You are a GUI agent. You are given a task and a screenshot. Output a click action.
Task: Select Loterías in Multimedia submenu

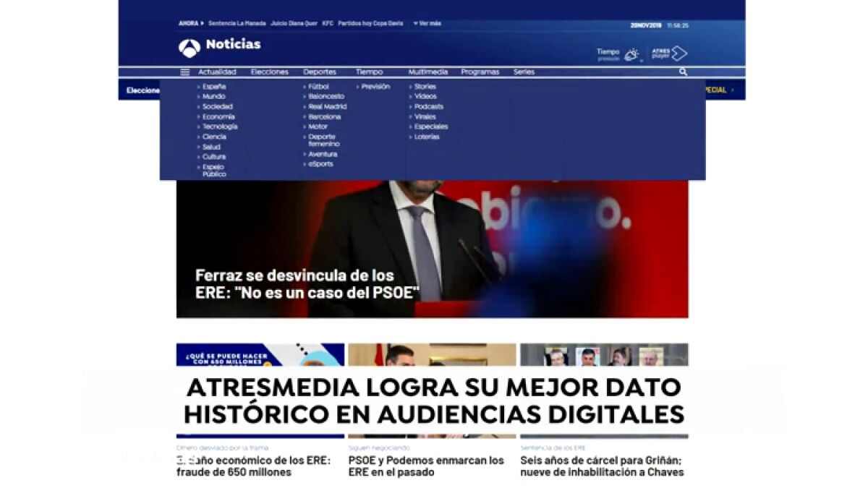point(427,137)
